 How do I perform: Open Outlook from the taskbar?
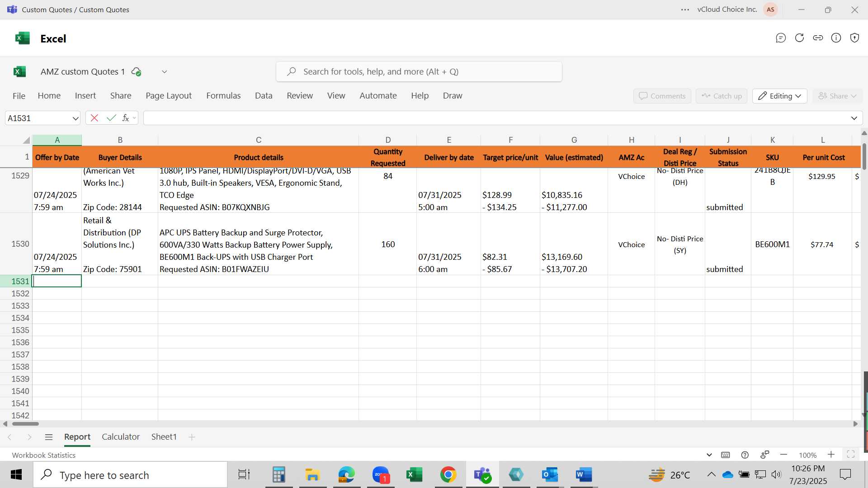click(550, 475)
